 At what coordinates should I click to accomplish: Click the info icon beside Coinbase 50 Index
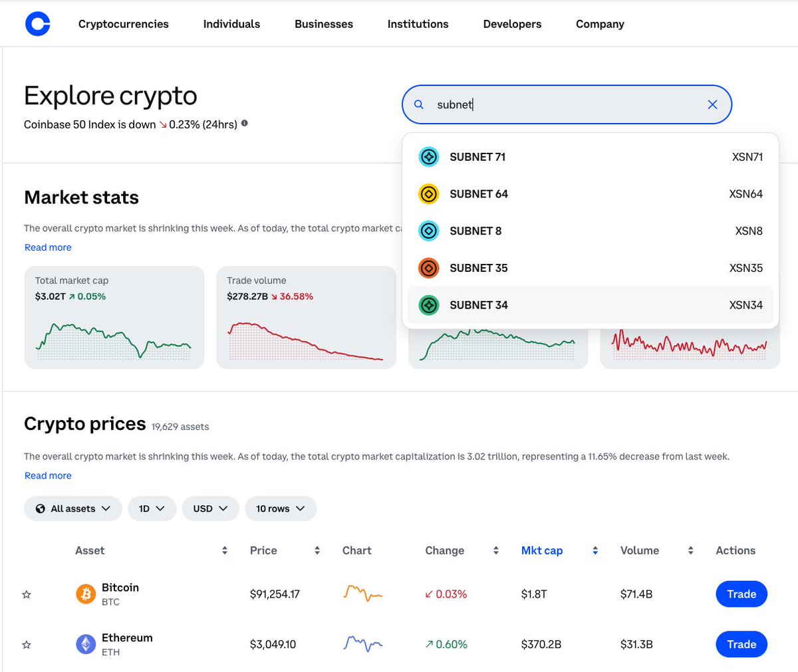(x=245, y=124)
